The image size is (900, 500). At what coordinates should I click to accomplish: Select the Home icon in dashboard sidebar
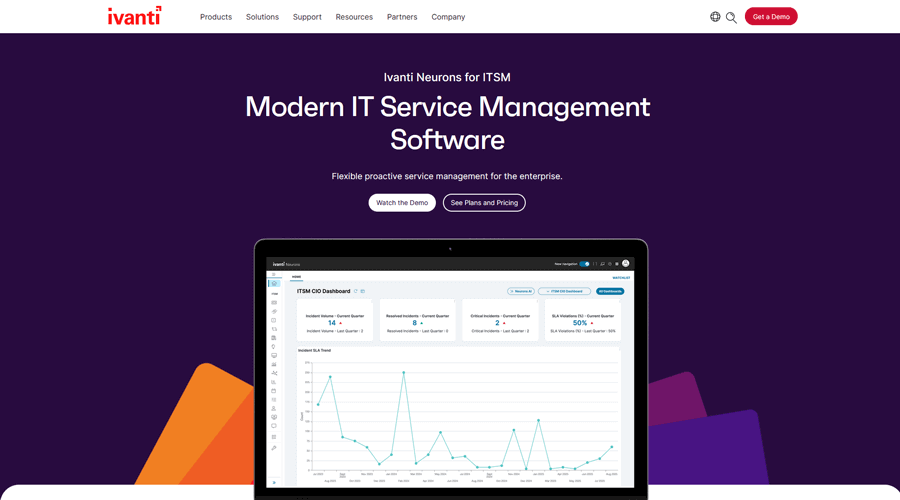coord(274,284)
